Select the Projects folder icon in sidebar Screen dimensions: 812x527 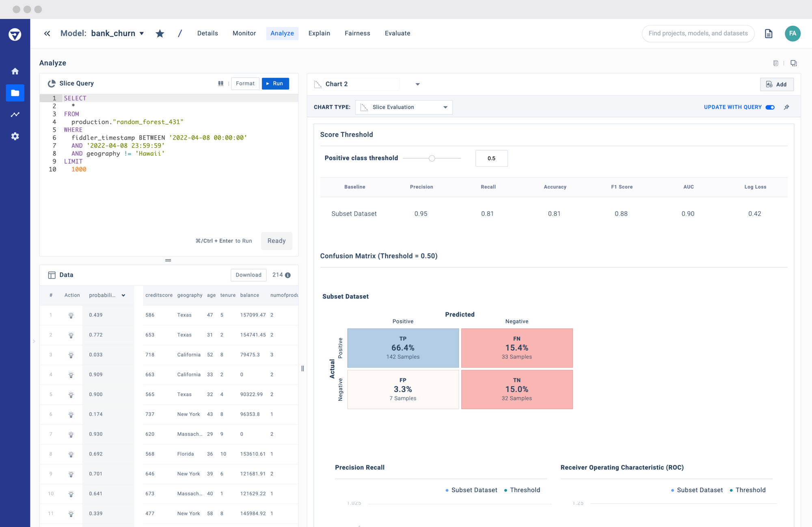pos(15,93)
